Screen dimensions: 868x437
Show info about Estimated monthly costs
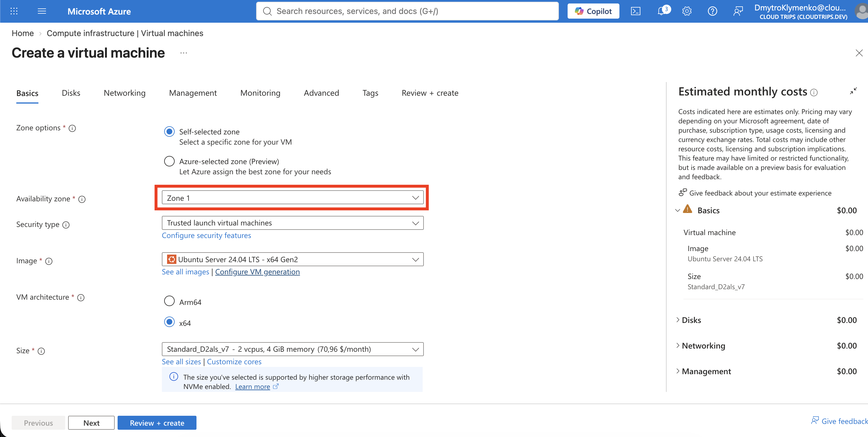(814, 92)
